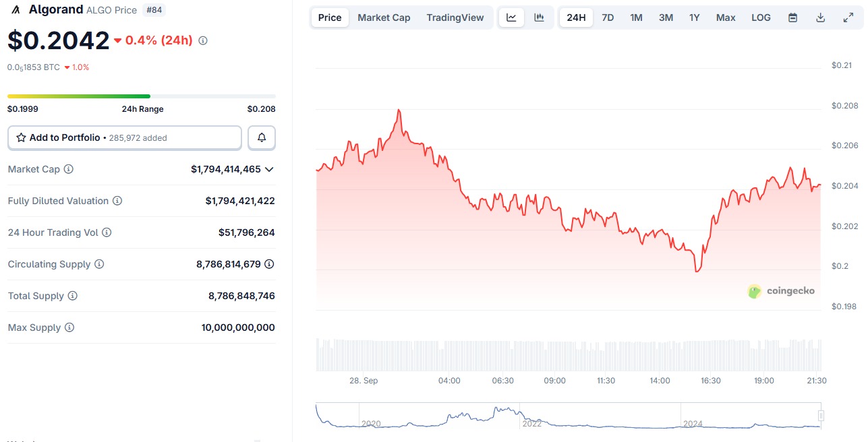
Task: Click the price alert bell icon
Action: [262, 137]
